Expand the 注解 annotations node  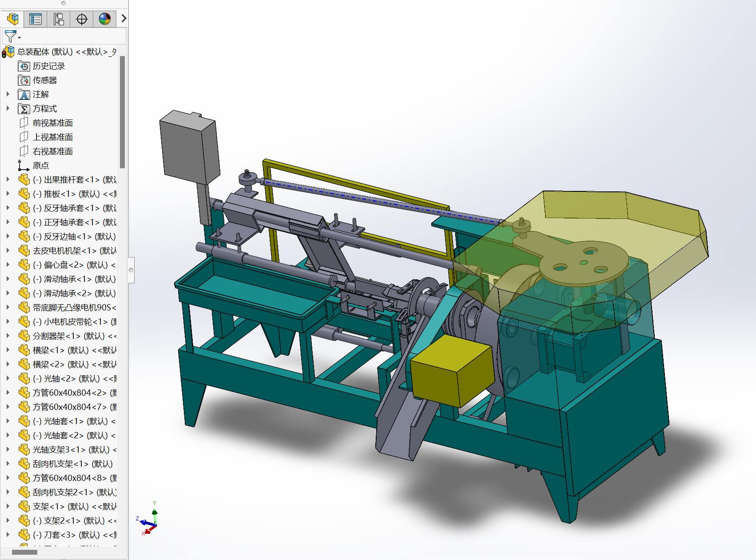[8, 95]
